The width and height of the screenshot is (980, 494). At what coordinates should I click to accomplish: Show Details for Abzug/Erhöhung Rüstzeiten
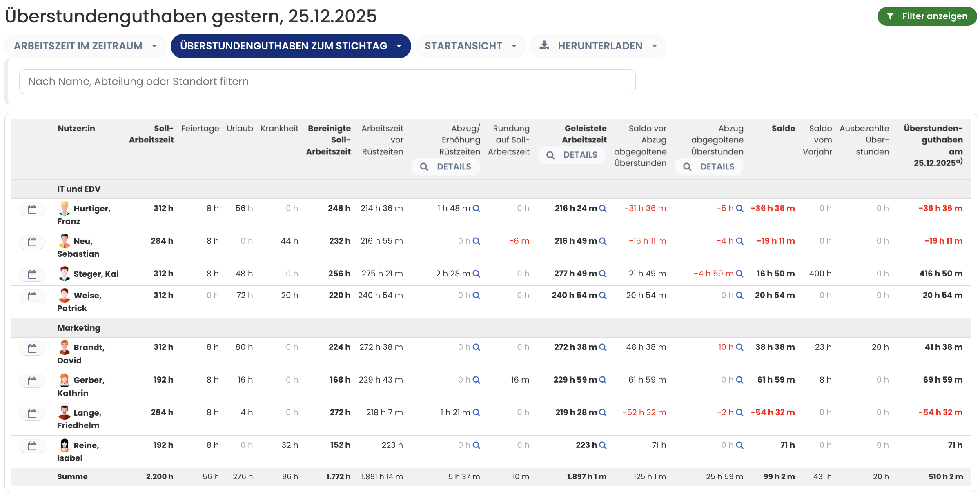pos(445,167)
